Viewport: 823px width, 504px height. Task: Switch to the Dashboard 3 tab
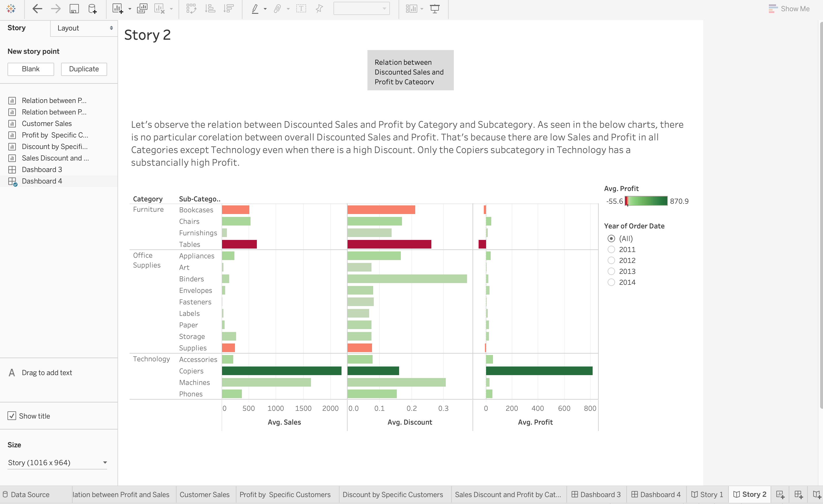596,494
